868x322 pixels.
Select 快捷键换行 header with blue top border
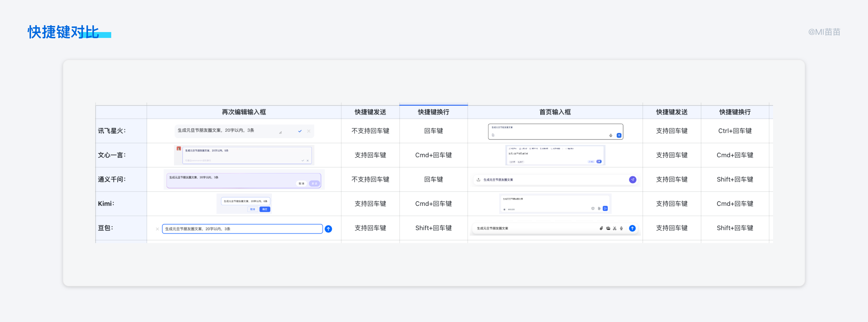[x=433, y=112]
